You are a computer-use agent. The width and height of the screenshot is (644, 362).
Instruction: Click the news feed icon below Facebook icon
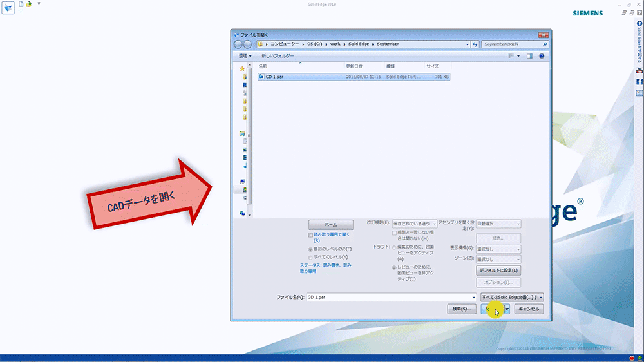[x=639, y=93]
